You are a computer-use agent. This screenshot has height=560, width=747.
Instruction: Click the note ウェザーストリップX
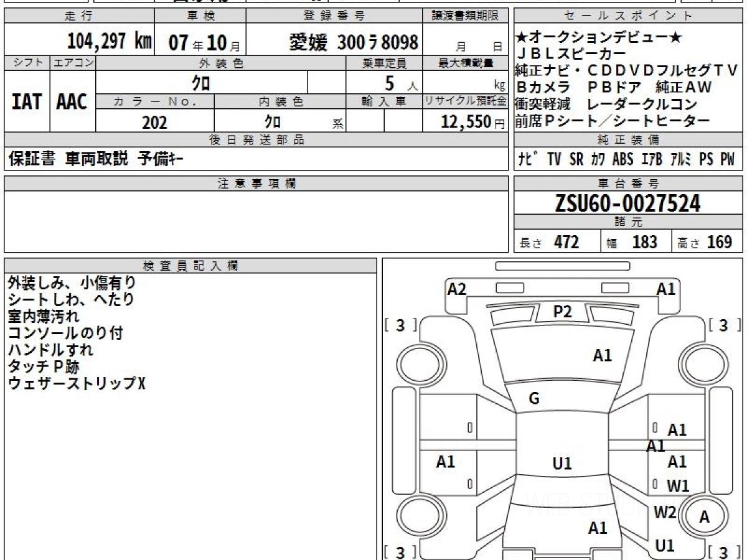coord(77,383)
